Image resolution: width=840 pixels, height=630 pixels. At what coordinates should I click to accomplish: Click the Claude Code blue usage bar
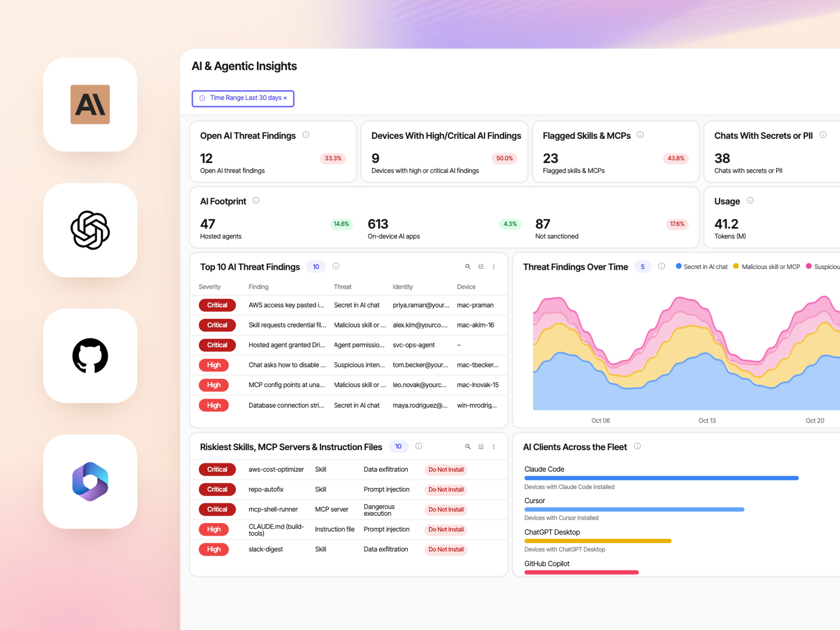661,478
